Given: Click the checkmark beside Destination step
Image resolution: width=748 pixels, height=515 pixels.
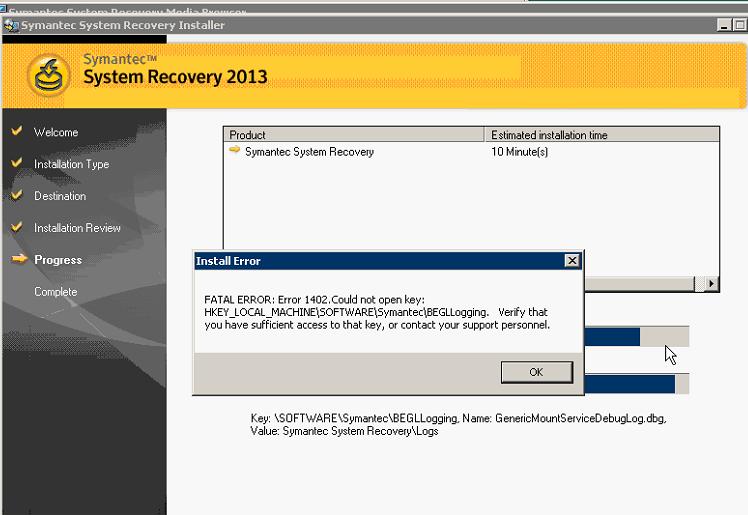Looking at the screenshot, I should 17,195.
